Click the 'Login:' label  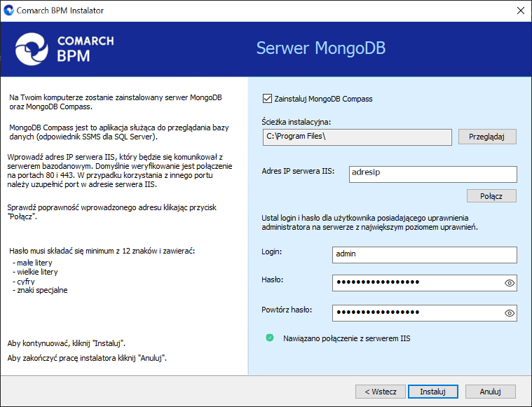272,251
